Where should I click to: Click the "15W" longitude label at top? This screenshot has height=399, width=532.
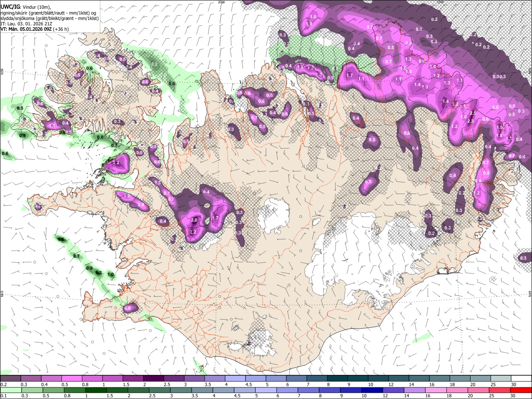440,2
